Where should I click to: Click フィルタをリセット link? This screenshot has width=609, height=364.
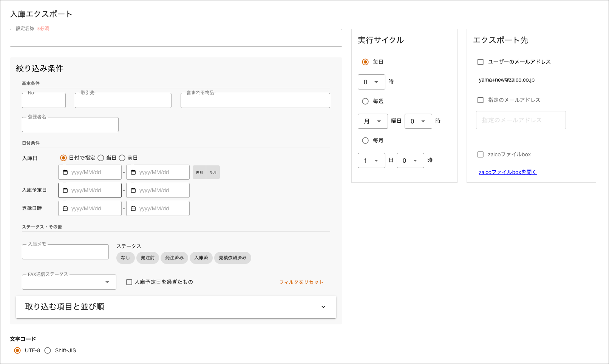click(301, 282)
